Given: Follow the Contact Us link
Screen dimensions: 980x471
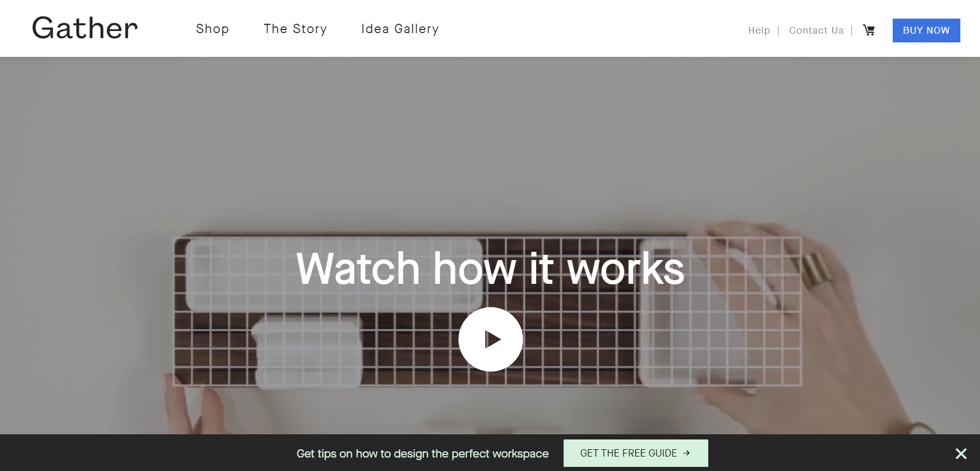Looking at the screenshot, I should click(x=816, y=31).
